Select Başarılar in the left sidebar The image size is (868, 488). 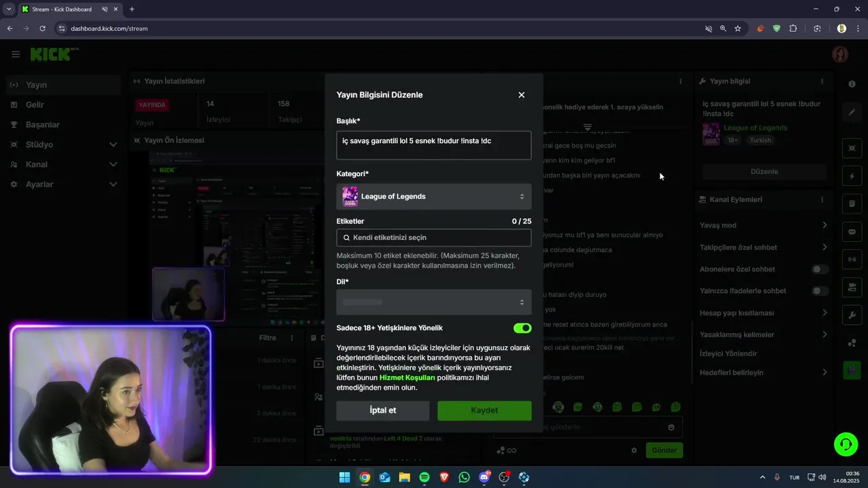[62, 125]
